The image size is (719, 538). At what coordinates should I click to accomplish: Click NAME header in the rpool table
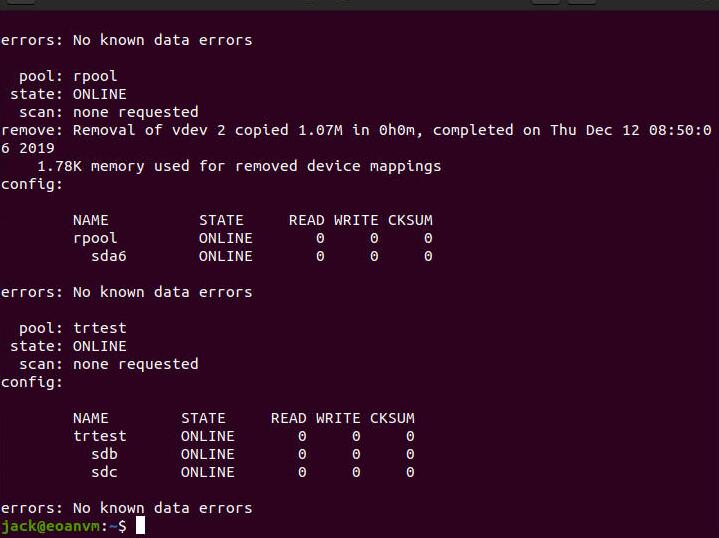91,220
